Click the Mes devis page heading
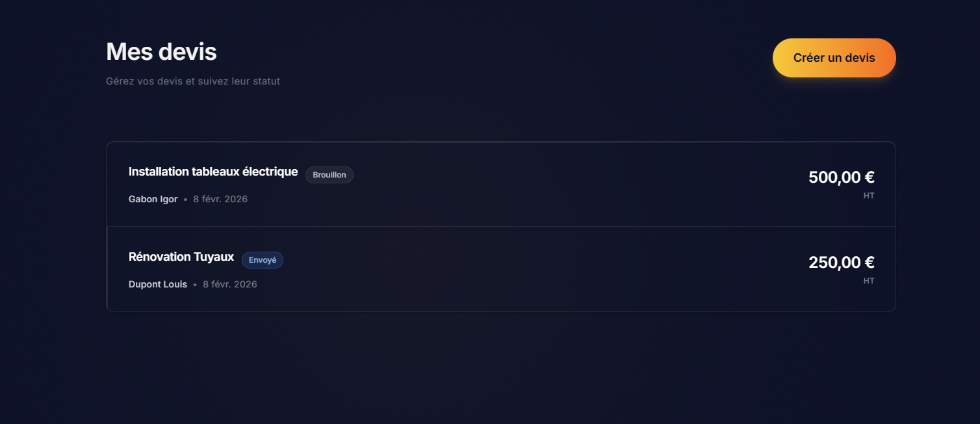 pos(161,51)
